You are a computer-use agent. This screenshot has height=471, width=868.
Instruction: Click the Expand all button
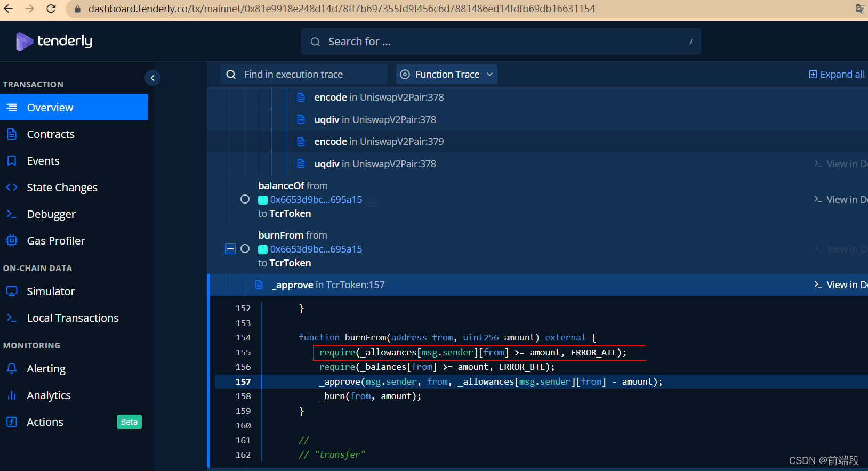pos(837,75)
